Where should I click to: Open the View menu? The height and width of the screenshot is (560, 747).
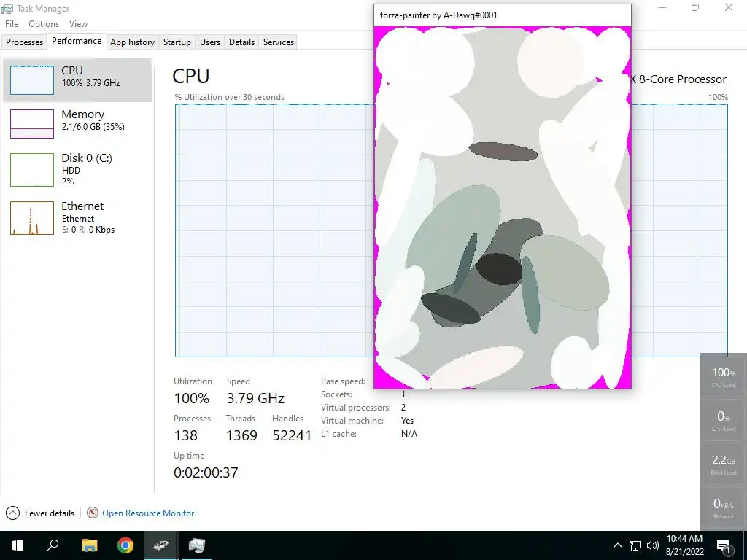coord(78,24)
